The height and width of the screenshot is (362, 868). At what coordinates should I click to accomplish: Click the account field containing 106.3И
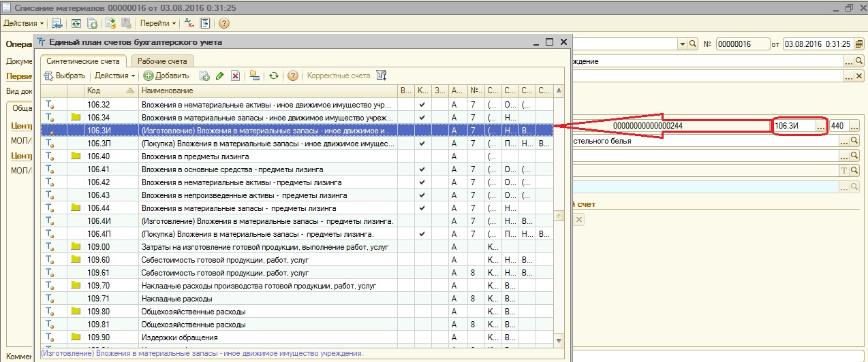(794, 126)
